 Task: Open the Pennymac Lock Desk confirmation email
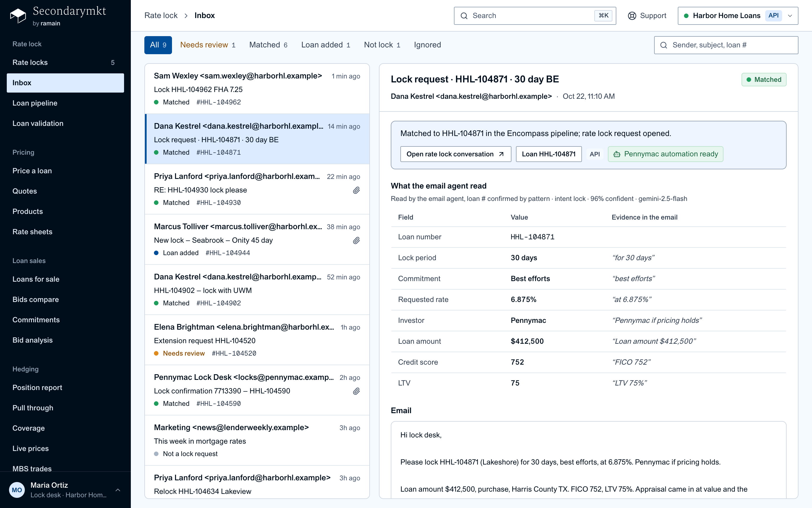click(x=257, y=390)
